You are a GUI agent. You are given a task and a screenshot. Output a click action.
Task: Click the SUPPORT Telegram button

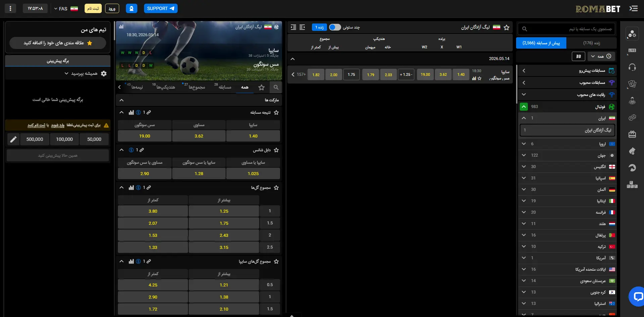(161, 8)
